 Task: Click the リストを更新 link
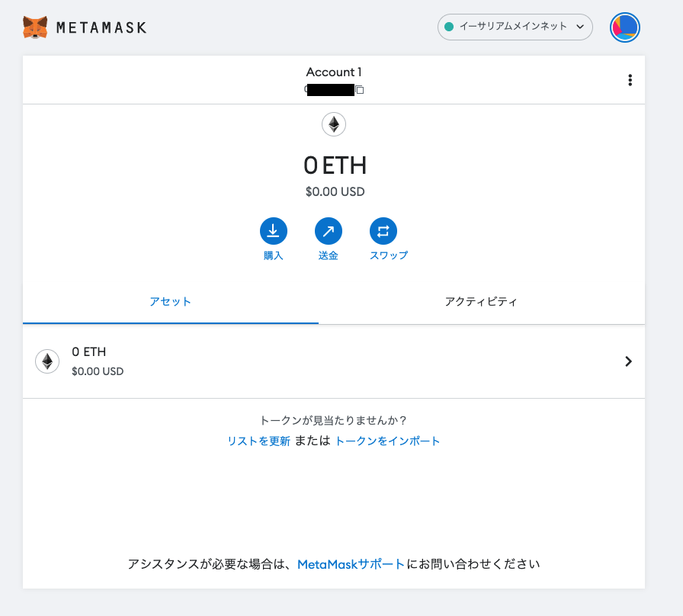point(258,441)
